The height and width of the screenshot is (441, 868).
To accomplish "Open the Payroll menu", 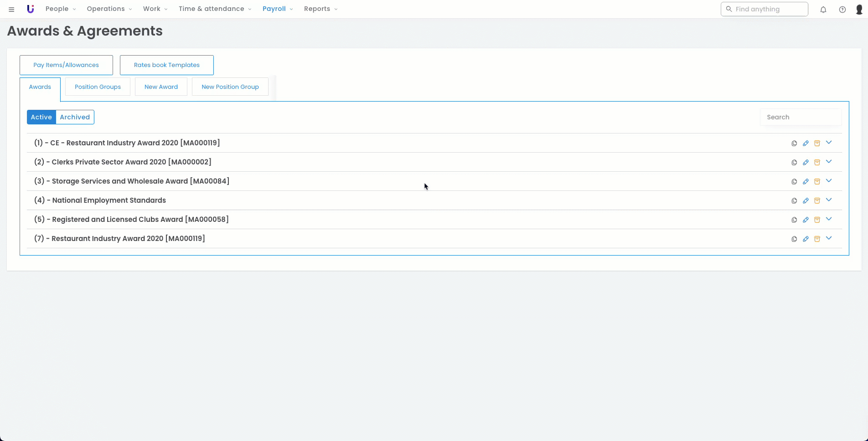I will (x=277, y=9).
